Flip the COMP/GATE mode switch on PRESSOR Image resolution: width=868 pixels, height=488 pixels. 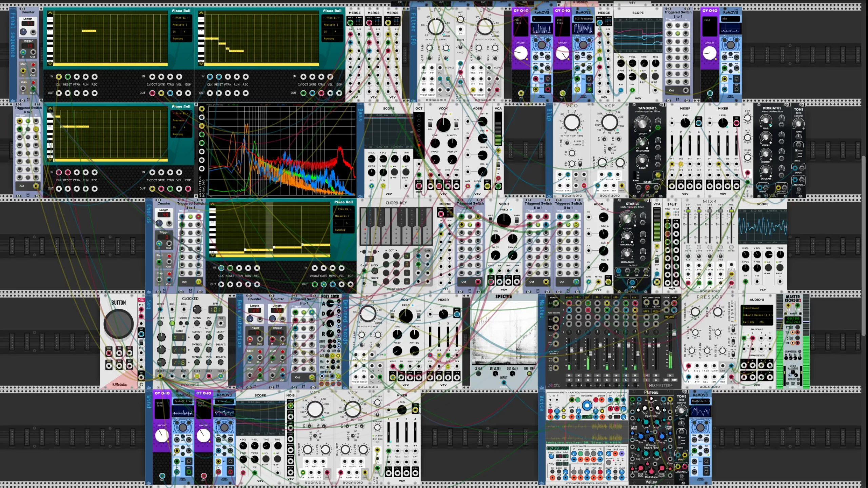tap(733, 329)
